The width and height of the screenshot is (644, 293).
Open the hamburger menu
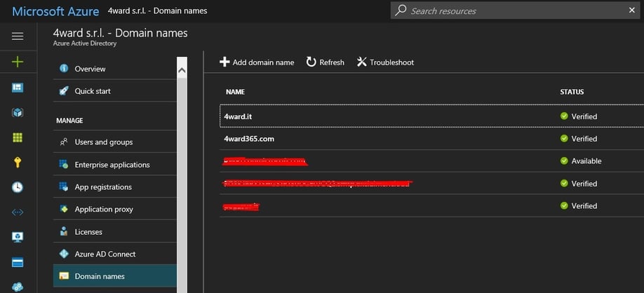(18, 36)
